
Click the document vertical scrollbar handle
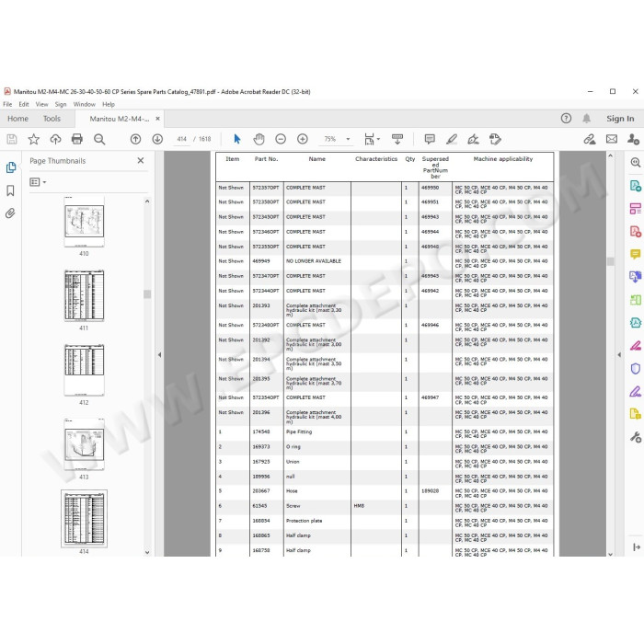pos(610,261)
